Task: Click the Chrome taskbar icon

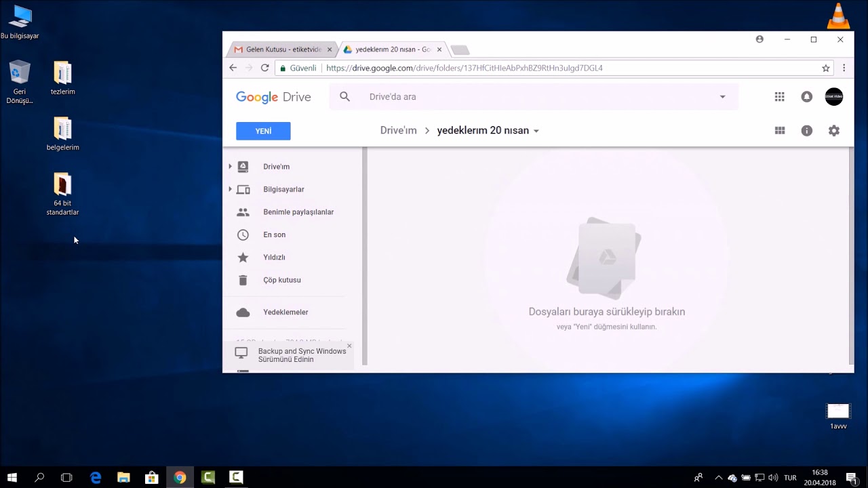Action: [180, 477]
